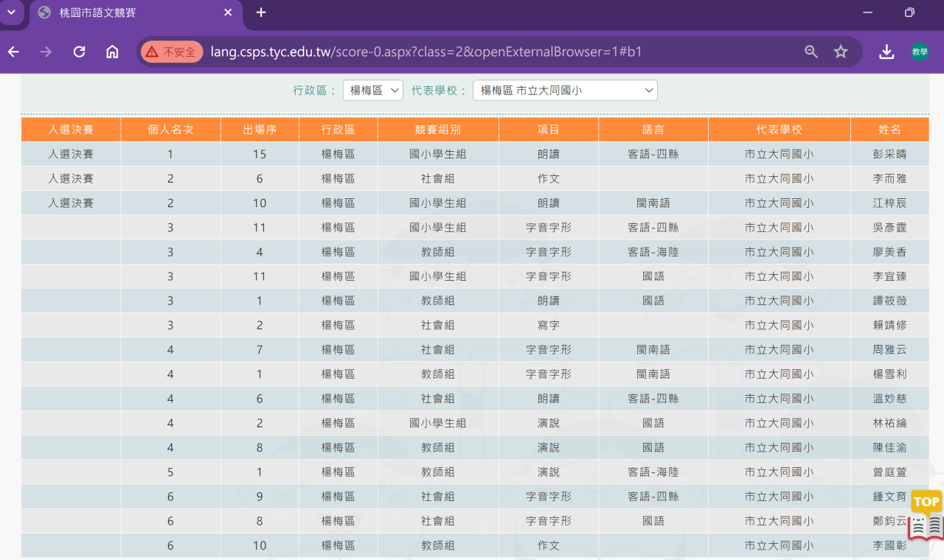Open a new browser tab
Image resolution: width=944 pixels, height=560 pixels.
pyautogui.click(x=261, y=13)
